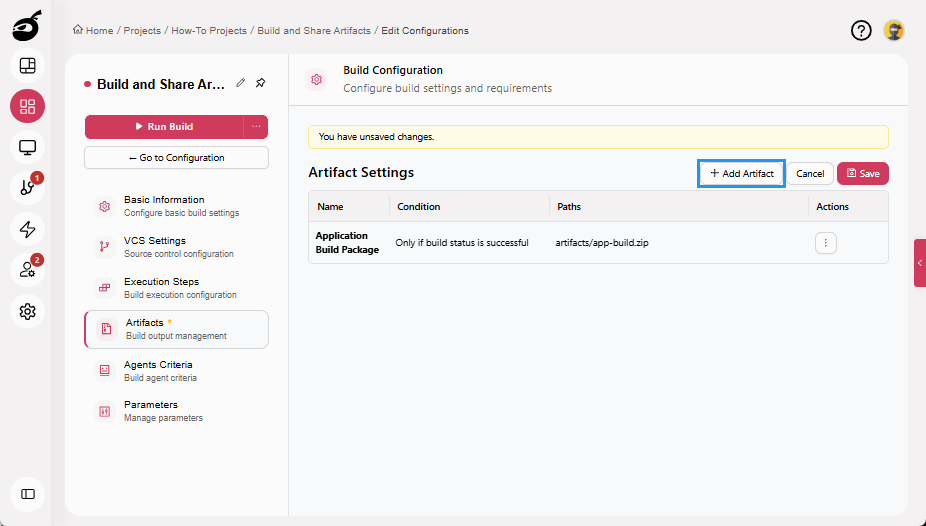Go to How-To Projects in the breadcrumb
Viewport: 926px width, 526px height.
click(x=209, y=31)
